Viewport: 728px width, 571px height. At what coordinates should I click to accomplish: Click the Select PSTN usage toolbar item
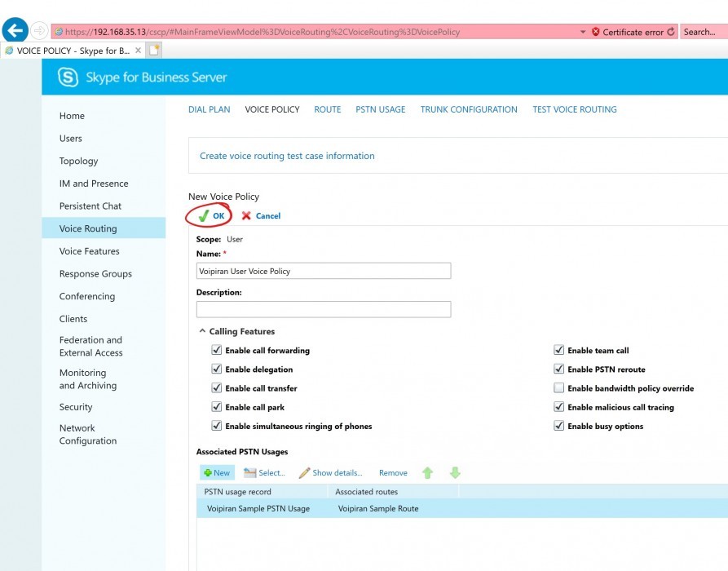(x=264, y=472)
